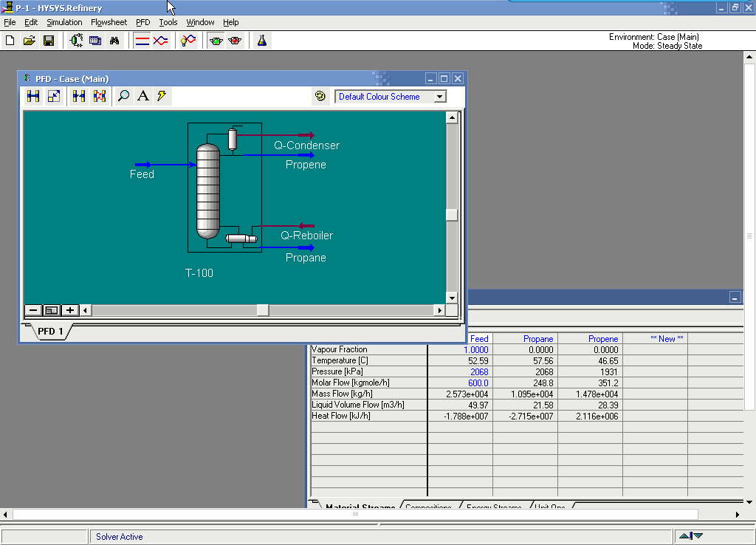Click the Q-Reboiler energy stream label
Image resolution: width=756 pixels, height=545 pixels.
tap(306, 236)
